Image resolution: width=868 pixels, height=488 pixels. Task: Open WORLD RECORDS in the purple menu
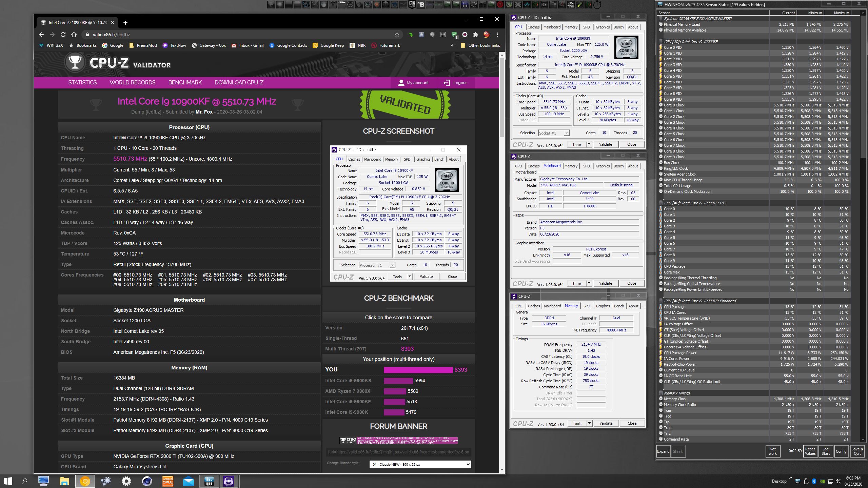[132, 83]
